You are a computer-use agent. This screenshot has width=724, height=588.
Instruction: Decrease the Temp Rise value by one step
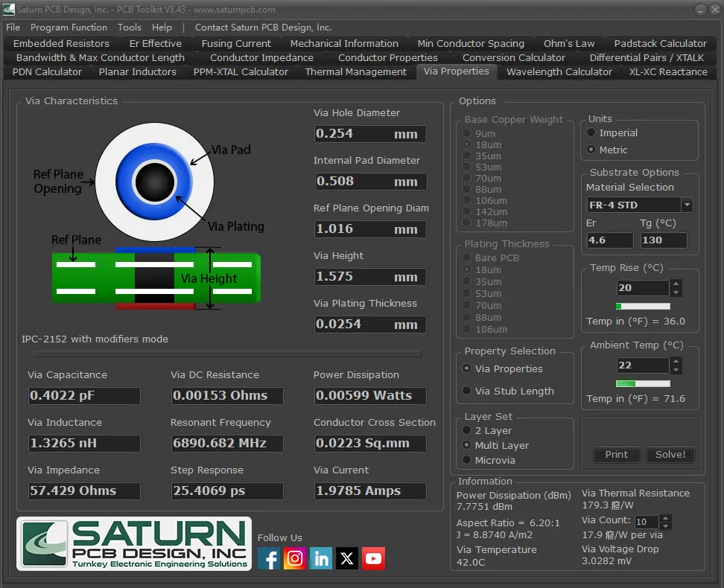[x=676, y=293]
